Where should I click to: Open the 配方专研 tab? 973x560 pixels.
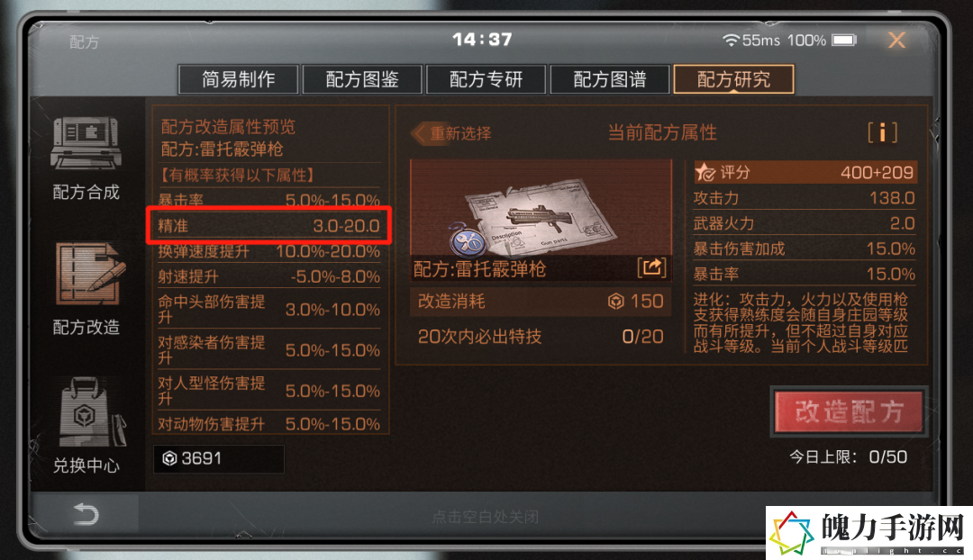click(x=486, y=79)
